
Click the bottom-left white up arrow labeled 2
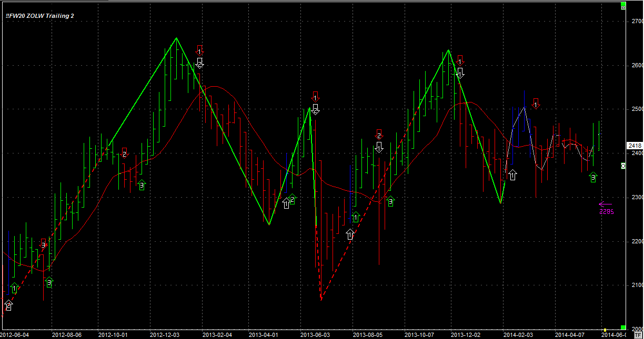pos(8,305)
